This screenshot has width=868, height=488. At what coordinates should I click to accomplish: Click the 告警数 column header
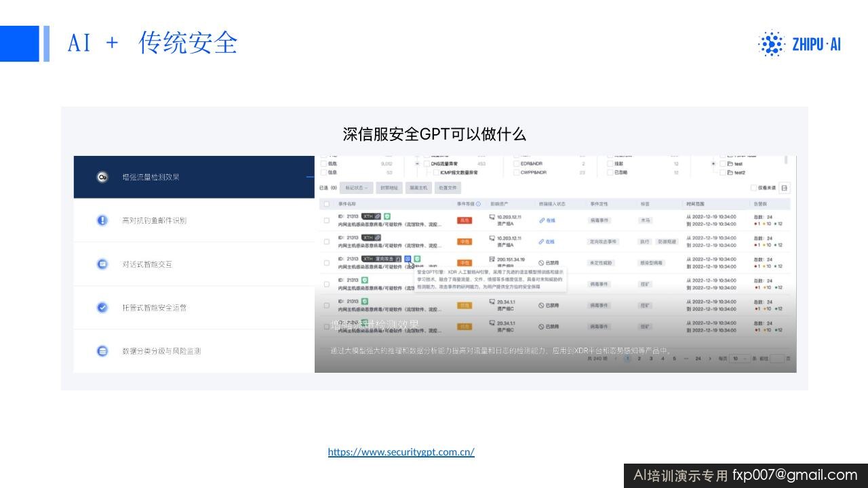click(x=760, y=203)
